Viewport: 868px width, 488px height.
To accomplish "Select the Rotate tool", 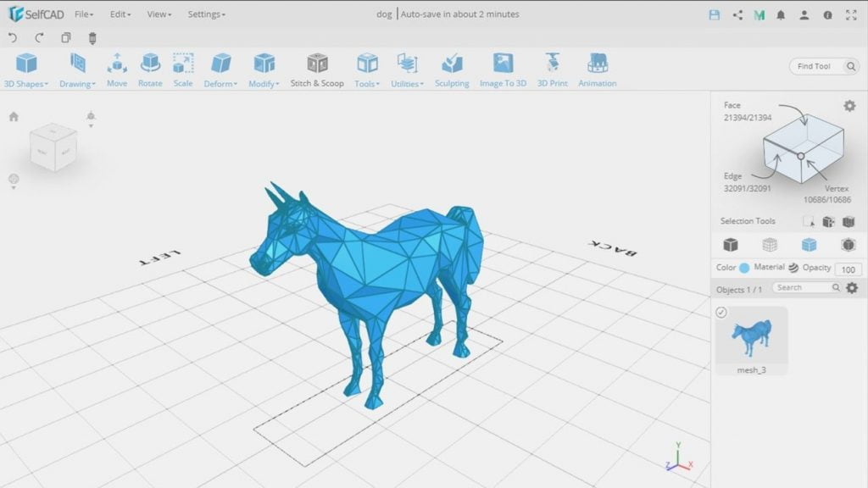I will click(x=150, y=70).
